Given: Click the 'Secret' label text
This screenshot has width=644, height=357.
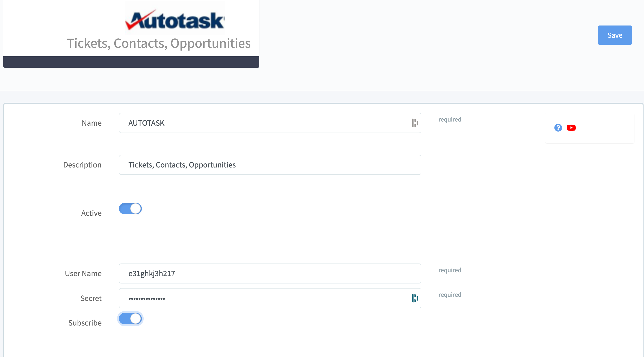Looking at the screenshot, I should [x=91, y=298].
